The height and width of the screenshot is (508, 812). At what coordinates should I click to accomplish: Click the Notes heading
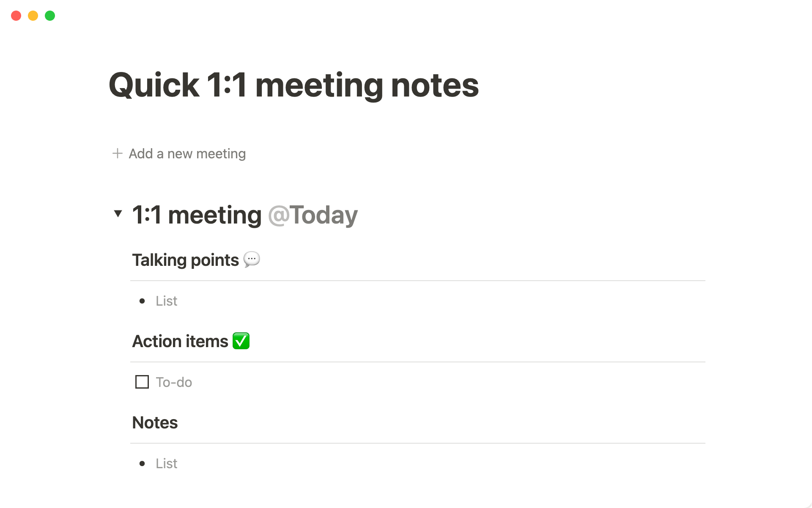(155, 422)
